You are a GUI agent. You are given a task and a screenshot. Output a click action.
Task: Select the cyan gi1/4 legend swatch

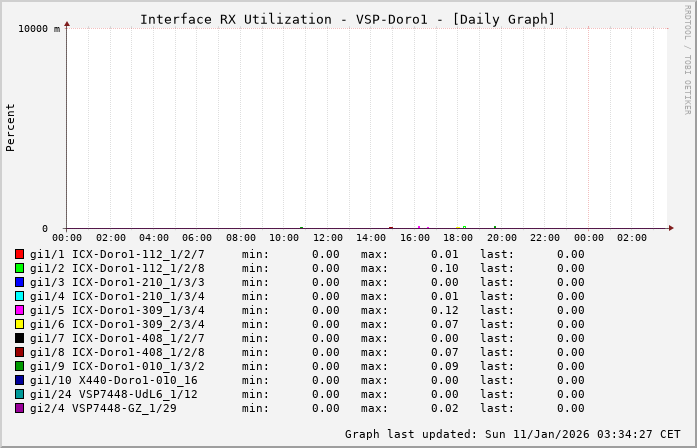pyautogui.click(x=19, y=296)
